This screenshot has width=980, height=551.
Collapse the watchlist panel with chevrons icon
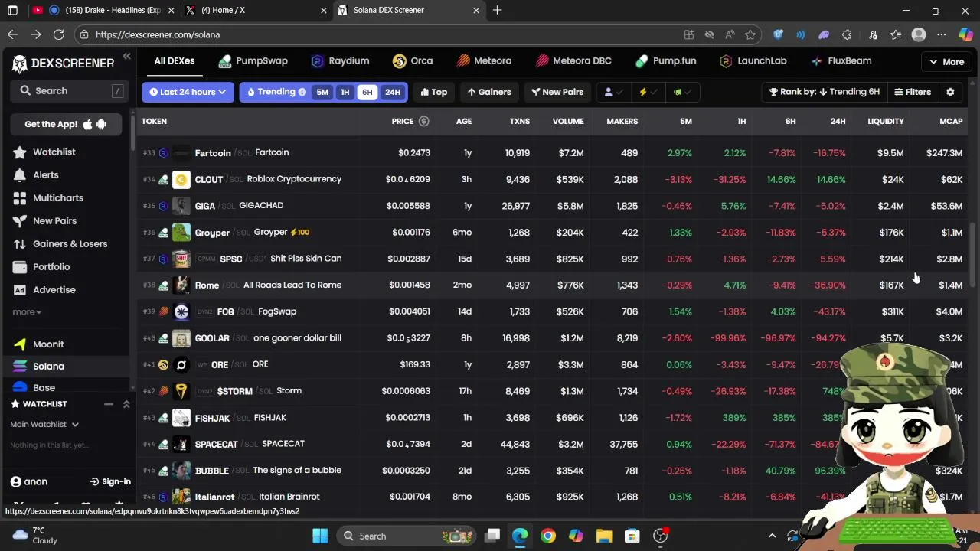pyautogui.click(x=126, y=404)
